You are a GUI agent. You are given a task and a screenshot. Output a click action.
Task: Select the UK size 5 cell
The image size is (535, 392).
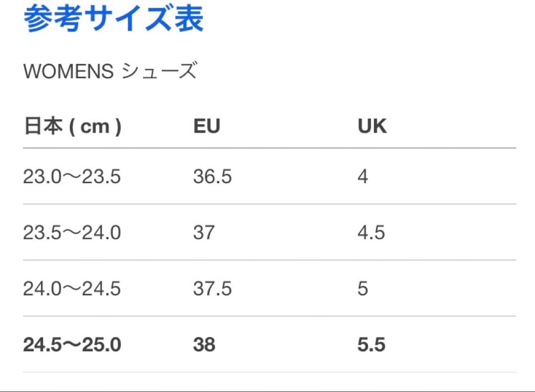(363, 289)
